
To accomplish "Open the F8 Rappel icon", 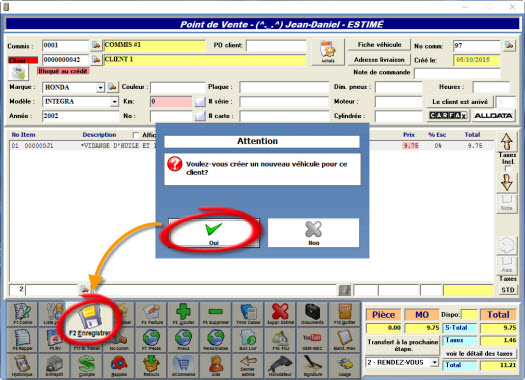I will tap(22, 340).
